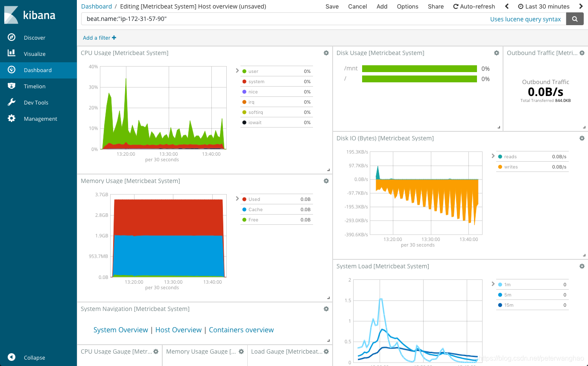Open the Options menu
Screen dimensions: 588x366
[407, 6]
